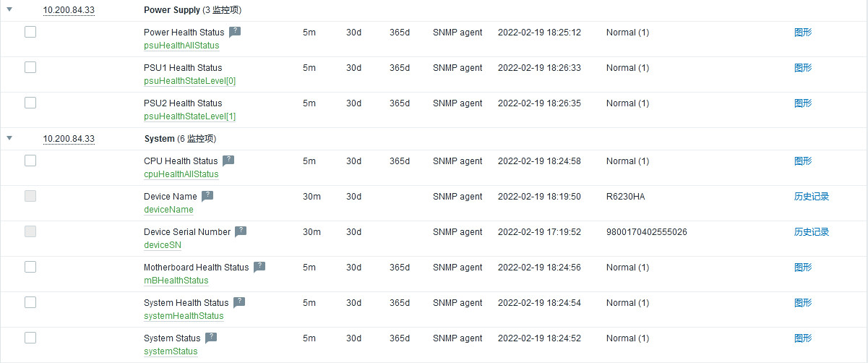Collapse the System group arrow
The height and width of the screenshot is (363, 868).
(x=9, y=138)
